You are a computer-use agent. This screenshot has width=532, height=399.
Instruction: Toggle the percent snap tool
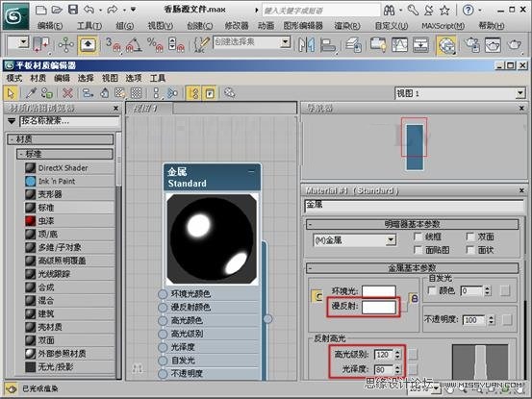click(155, 45)
